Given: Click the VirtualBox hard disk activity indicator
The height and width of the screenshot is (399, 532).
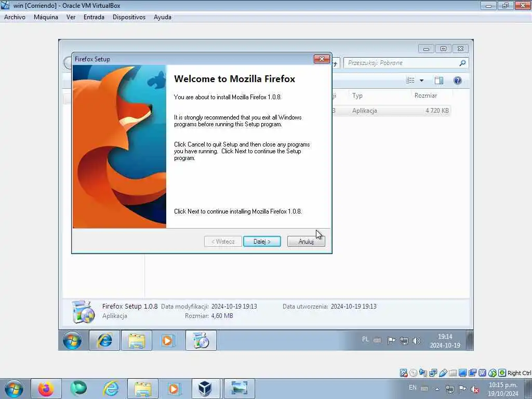Looking at the screenshot, I should (x=403, y=373).
